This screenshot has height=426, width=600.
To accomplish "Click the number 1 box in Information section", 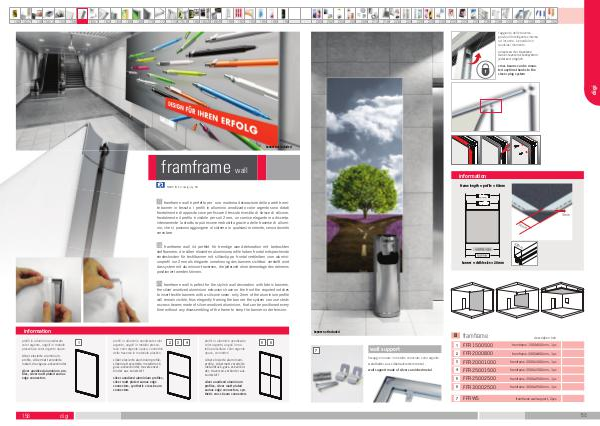I will [x=78, y=343].
